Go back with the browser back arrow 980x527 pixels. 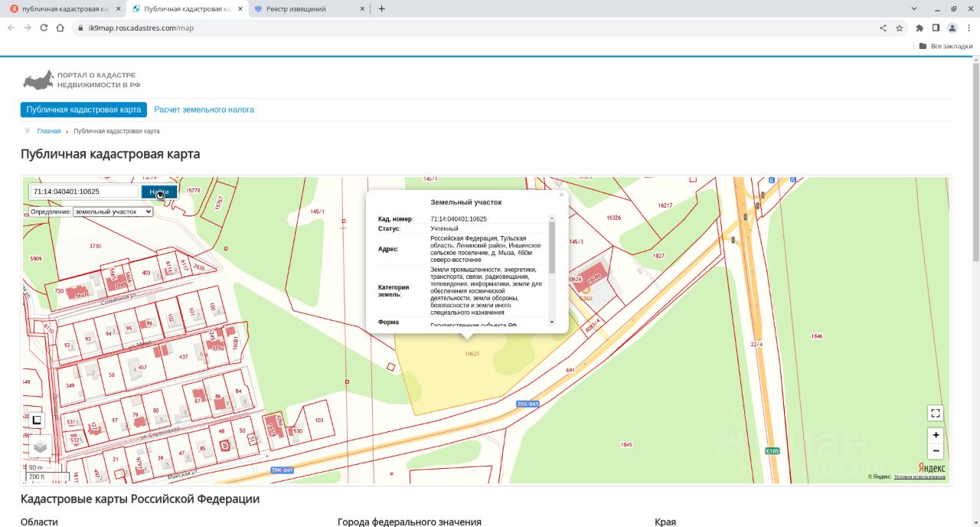click(11, 28)
